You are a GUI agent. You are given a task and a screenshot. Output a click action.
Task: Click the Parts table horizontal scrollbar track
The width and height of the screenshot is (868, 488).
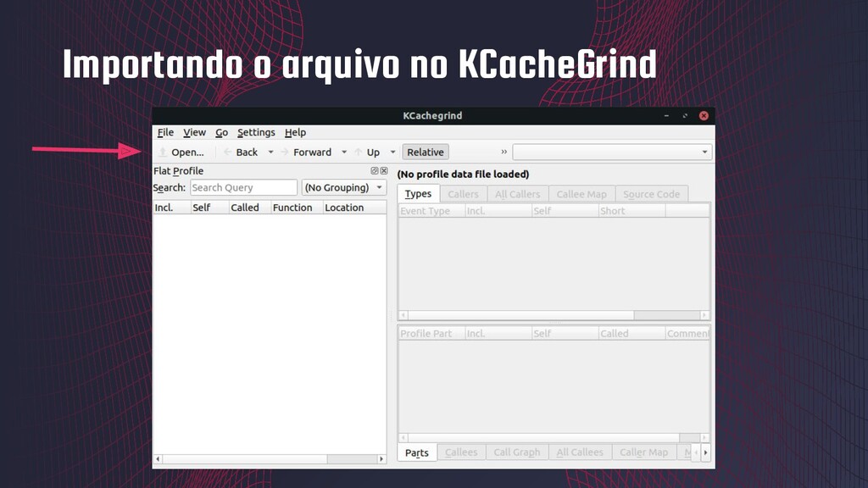[x=554, y=438]
